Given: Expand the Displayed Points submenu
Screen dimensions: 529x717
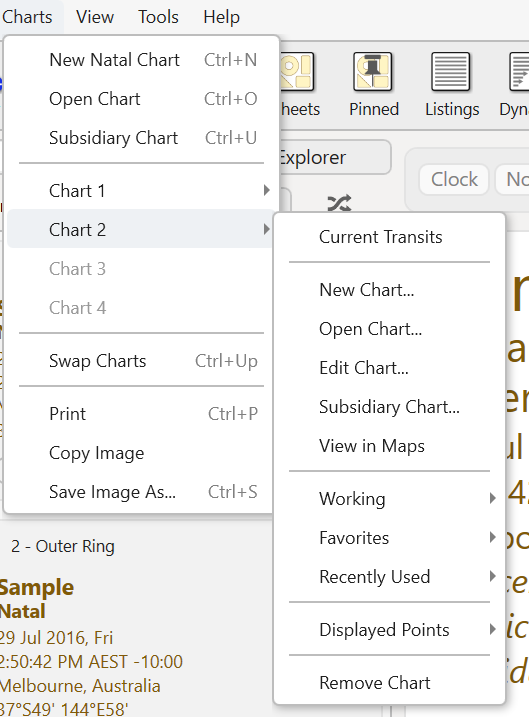Looking at the screenshot, I should pyautogui.click(x=389, y=630).
